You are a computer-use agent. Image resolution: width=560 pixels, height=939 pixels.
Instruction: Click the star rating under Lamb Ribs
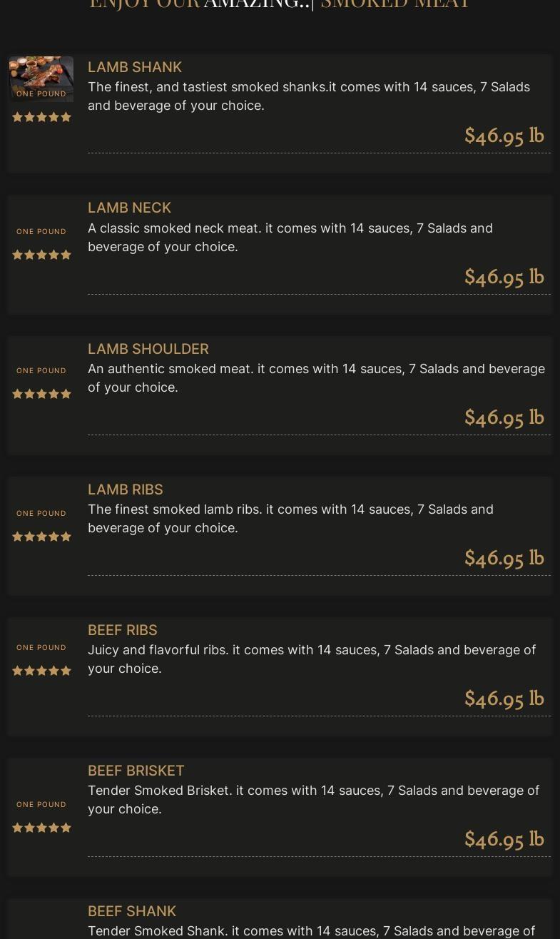(x=41, y=537)
